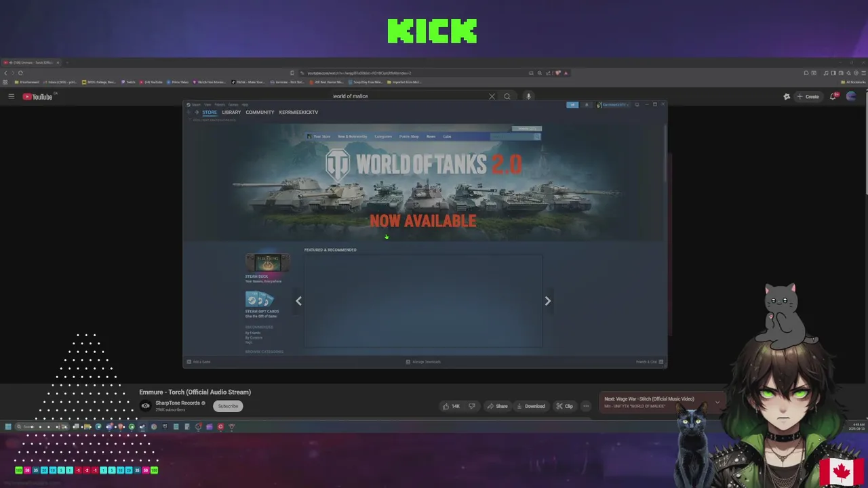Go back with Steam back arrow
Image resolution: width=868 pixels, height=488 pixels.
[189, 113]
